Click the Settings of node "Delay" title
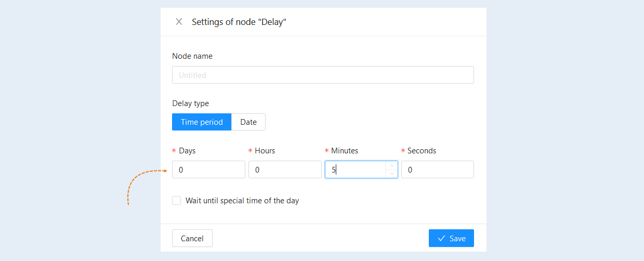The width and height of the screenshot is (644, 261). point(239,22)
